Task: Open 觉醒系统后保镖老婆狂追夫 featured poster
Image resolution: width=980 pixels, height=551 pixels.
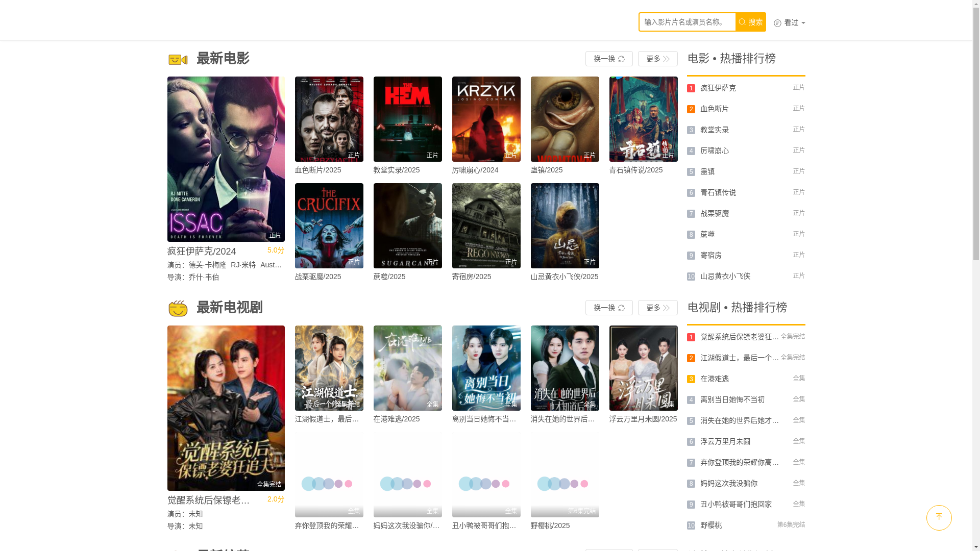Action: click(226, 408)
